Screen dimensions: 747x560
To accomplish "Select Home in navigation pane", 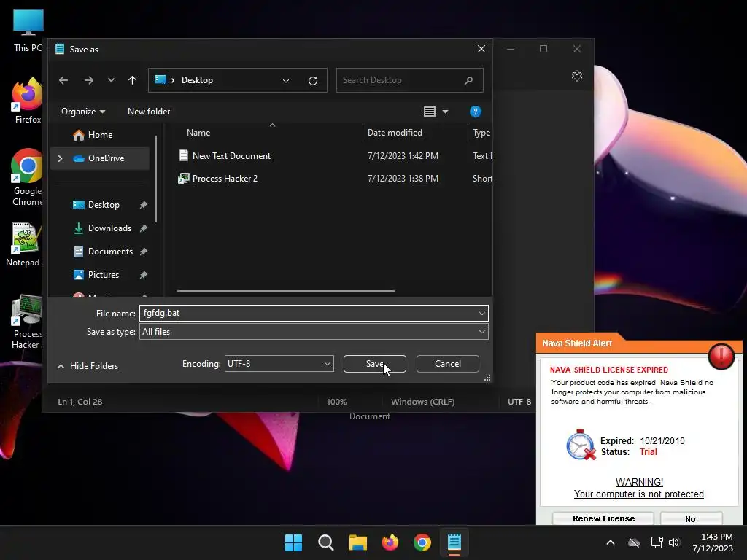I will 99,135.
